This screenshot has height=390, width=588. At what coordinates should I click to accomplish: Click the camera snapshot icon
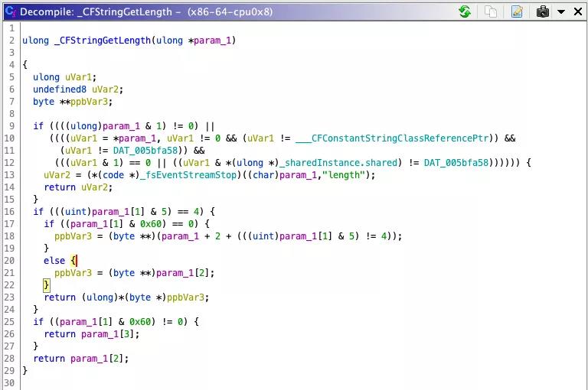[543, 11]
